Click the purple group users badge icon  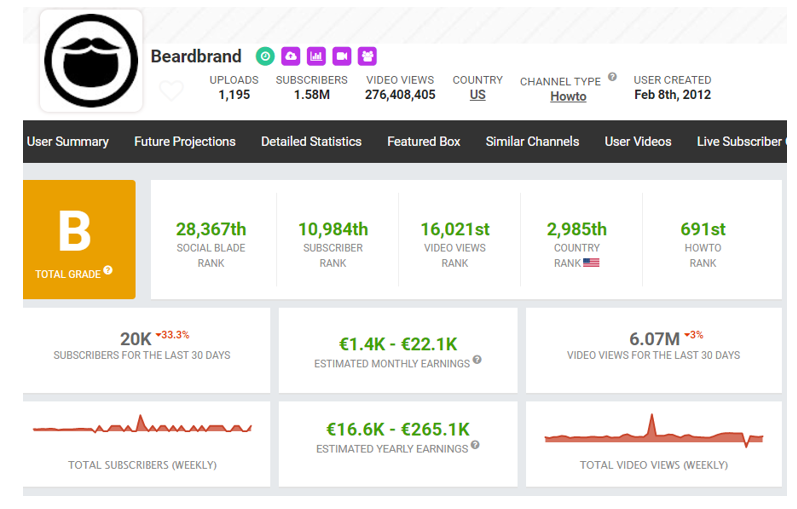pos(367,56)
